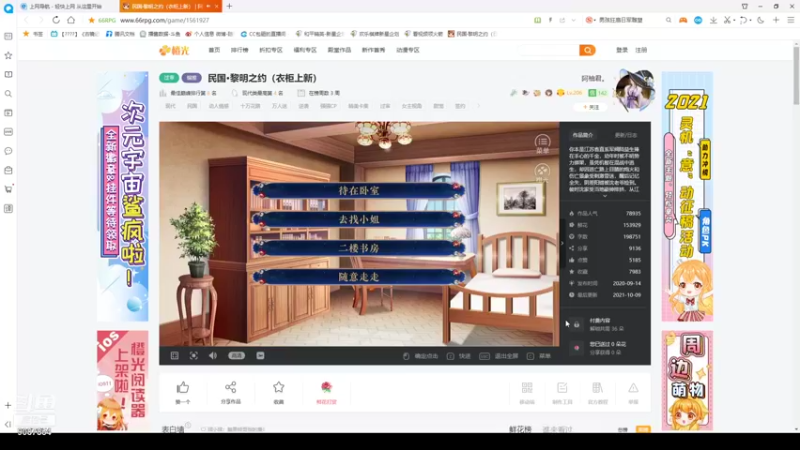Switch to the 作品简介 tab in side panel
Screen dimensions: 800x450
[x=583, y=135]
